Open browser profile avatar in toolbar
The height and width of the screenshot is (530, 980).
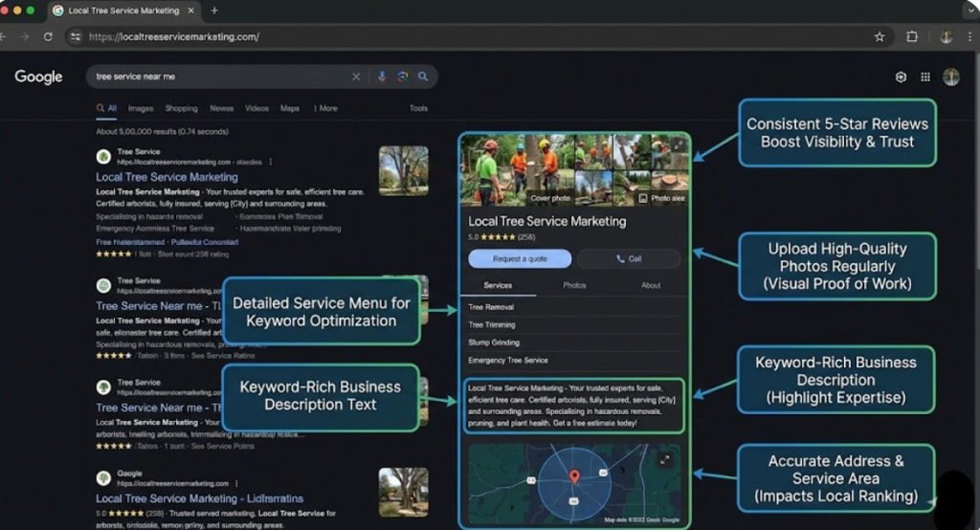coord(946,37)
